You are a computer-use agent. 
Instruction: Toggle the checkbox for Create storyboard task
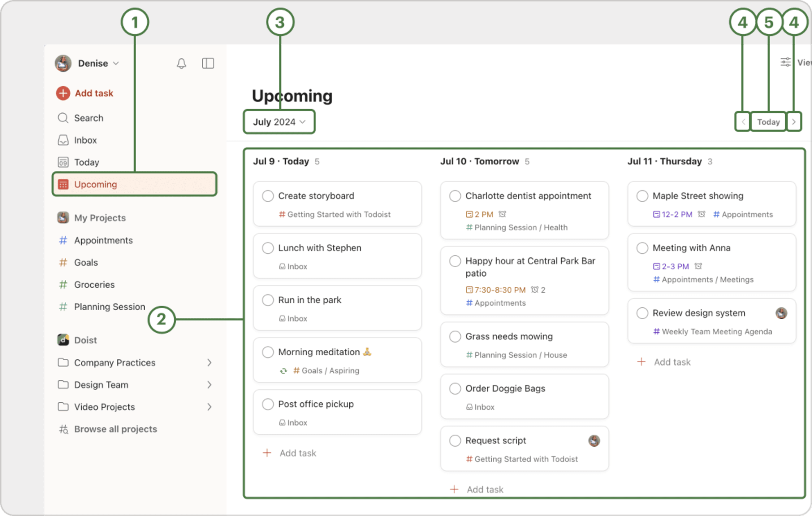pos(267,195)
